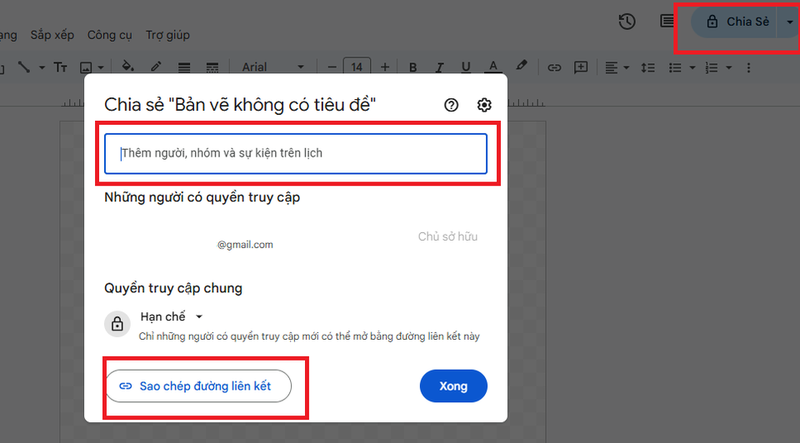Viewport: 800px width, 443px height.
Task: Open the Sắp xếp menu
Action: pos(52,35)
